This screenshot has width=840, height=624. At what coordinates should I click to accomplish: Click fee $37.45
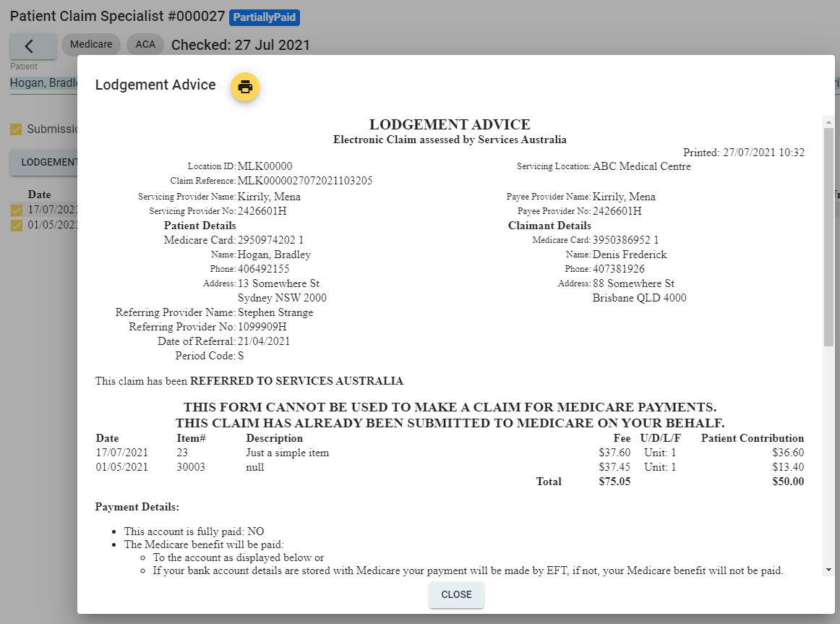click(614, 467)
